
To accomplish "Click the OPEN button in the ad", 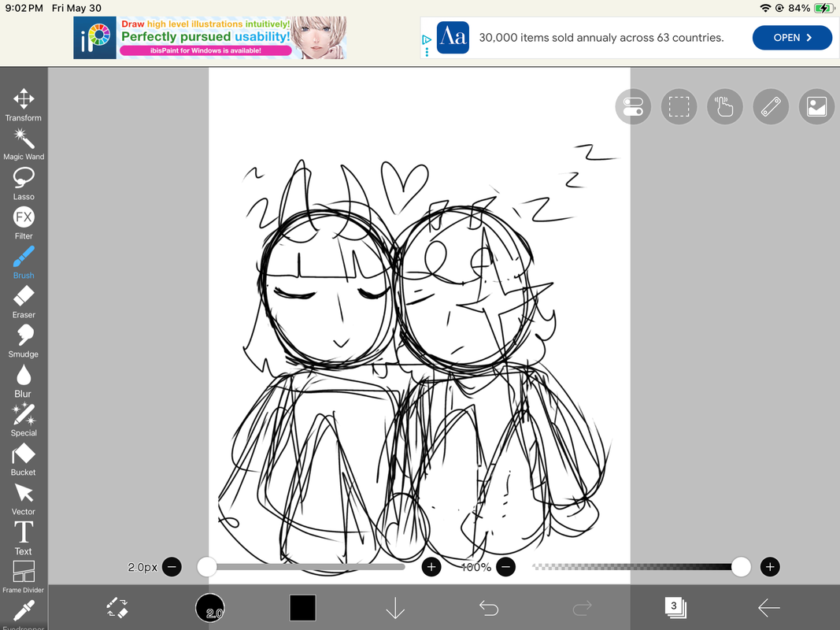I will click(x=792, y=38).
